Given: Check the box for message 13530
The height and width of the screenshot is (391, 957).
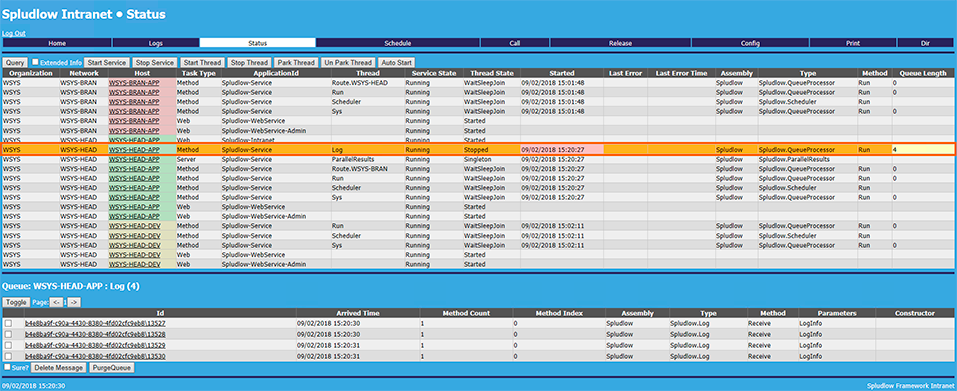Looking at the screenshot, I should coord(8,356).
